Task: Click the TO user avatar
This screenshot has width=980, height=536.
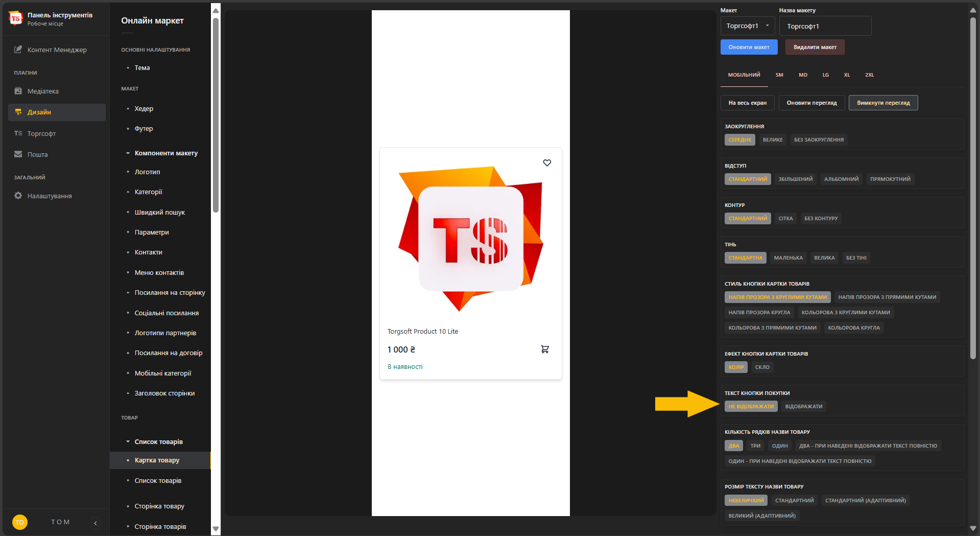Action: [19, 522]
